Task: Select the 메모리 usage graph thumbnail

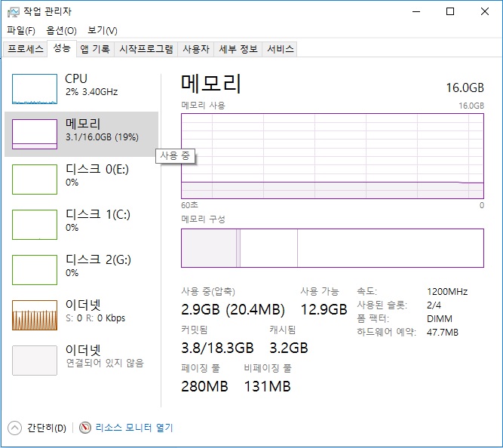Action: [x=35, y=134]
